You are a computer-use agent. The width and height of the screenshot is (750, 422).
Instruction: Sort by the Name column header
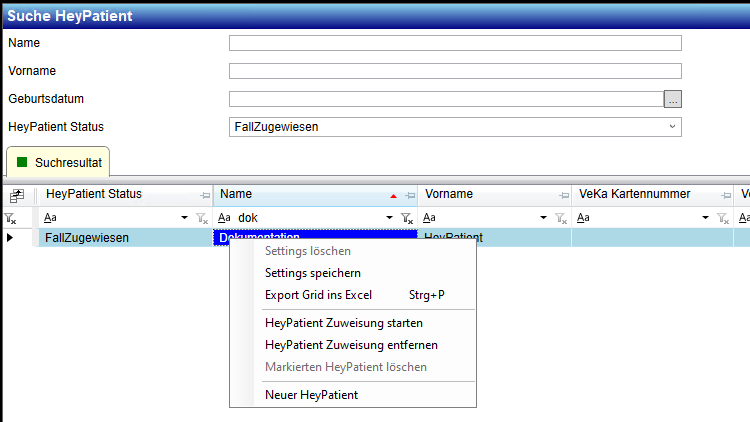(x=236, y=194)
